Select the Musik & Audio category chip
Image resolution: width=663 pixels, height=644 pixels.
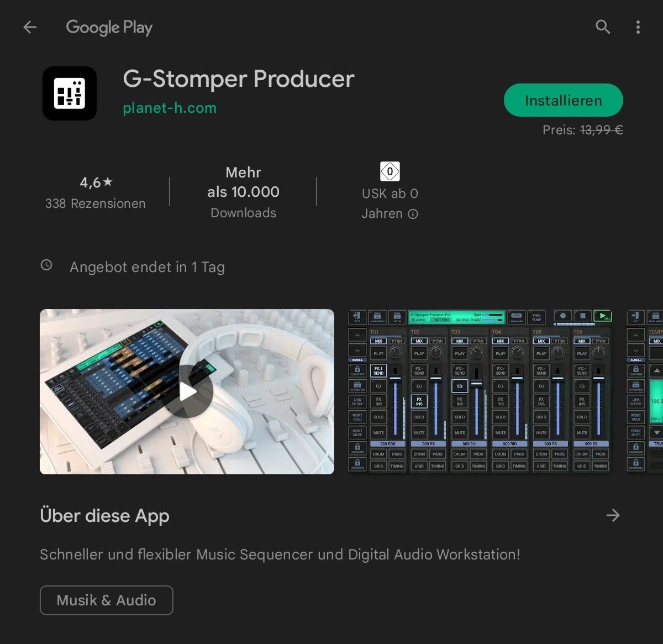point(107,600)
